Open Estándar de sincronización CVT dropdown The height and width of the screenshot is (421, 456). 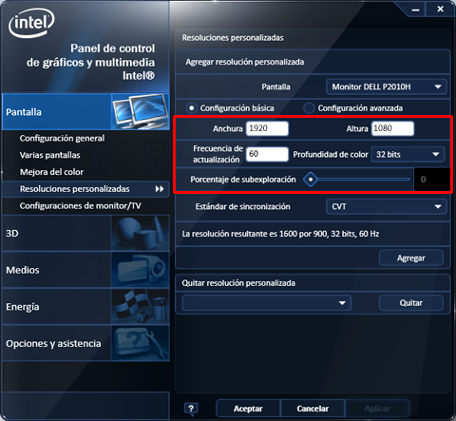tap(386, 206)
